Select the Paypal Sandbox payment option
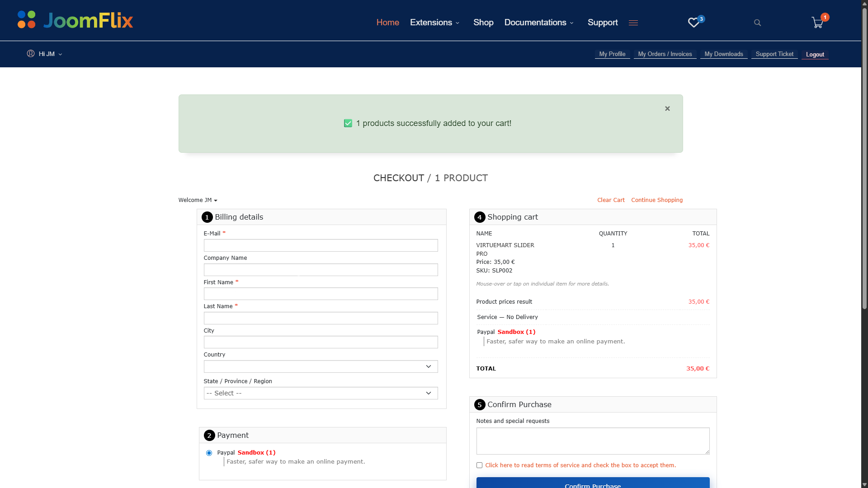 pyautogui.click(x=209, y=453)
